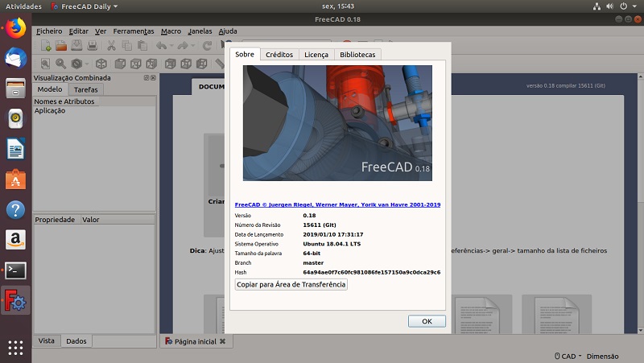
Task: Click the Fit All view icon
Action: click(x=45, y=64)
